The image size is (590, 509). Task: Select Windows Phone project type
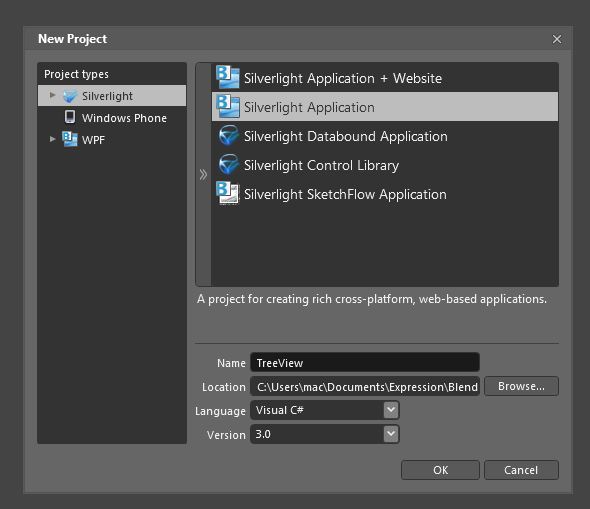point(124,118)
